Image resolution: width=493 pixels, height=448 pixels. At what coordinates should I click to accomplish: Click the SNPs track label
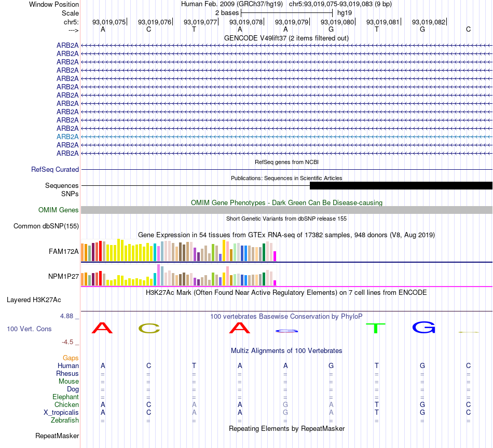(x=70, y=194)
